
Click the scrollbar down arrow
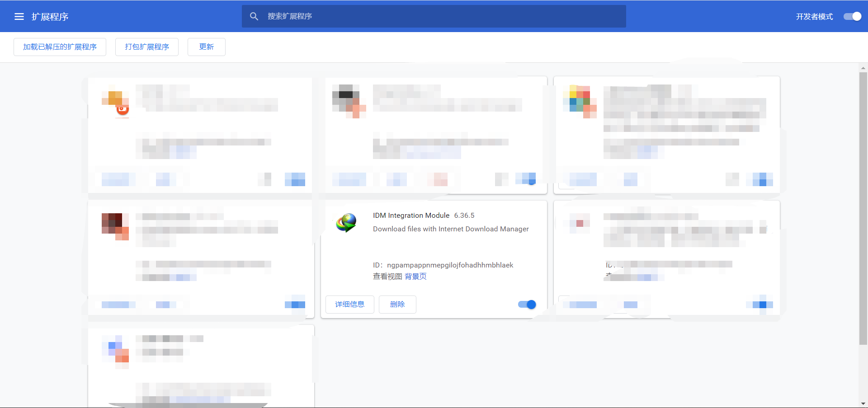[x=863, y=403]
